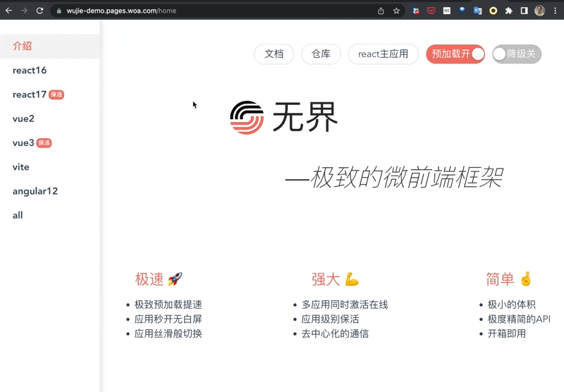This screenshot has width=564, height=392.
Task: Click the yellow circle extension icon
Action: pyautogui.click(x=493, y=11)
